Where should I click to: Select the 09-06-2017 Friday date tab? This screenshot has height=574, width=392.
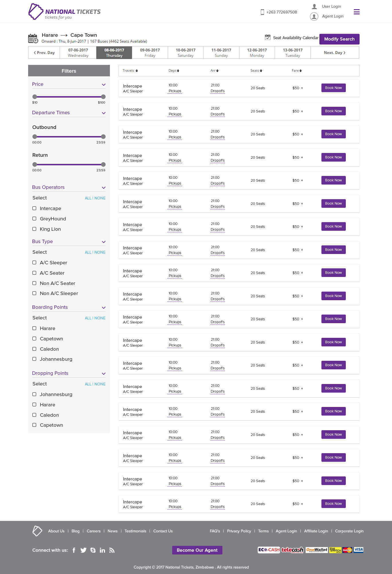(150, 53)
